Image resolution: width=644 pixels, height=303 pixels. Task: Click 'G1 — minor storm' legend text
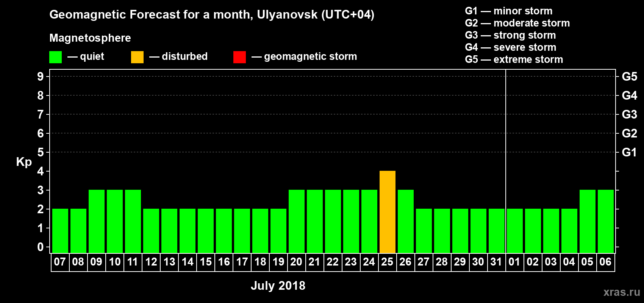point(509,11)
